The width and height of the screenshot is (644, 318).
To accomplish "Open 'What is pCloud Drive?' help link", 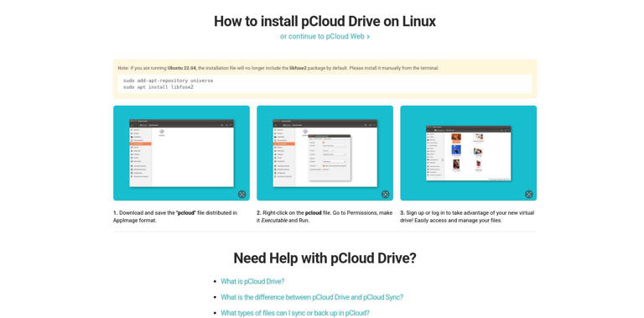I will (252, 281).
